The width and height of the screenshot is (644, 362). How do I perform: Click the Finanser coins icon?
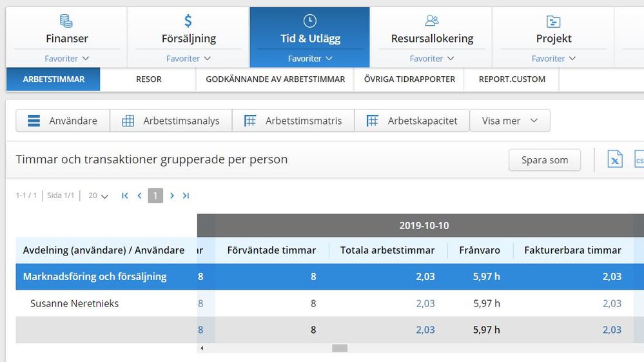66,21
